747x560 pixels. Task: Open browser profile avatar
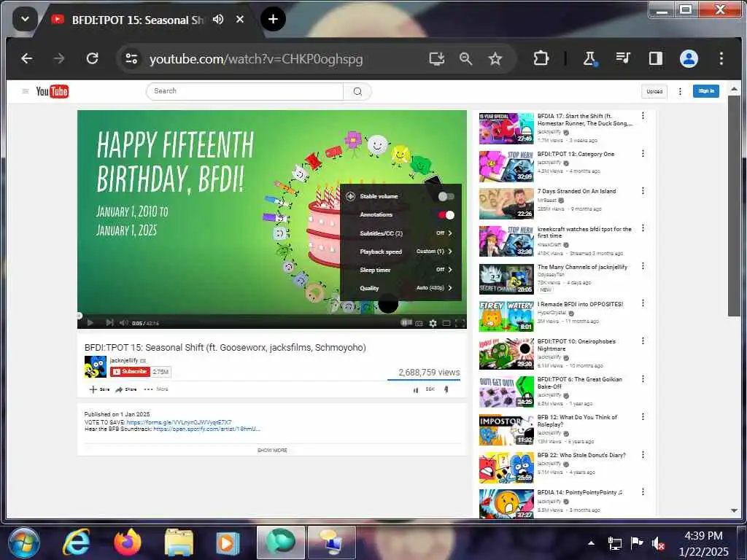tap(689, 58)
